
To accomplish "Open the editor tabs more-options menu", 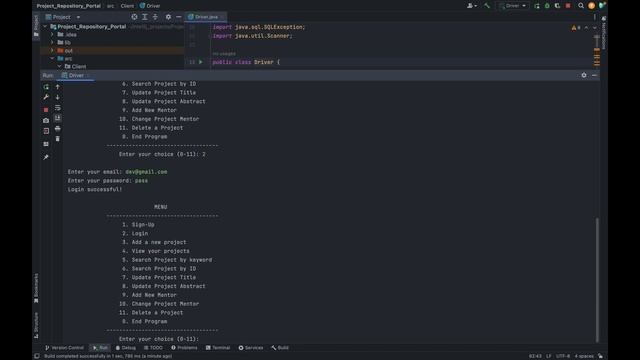I will [594, 17].
